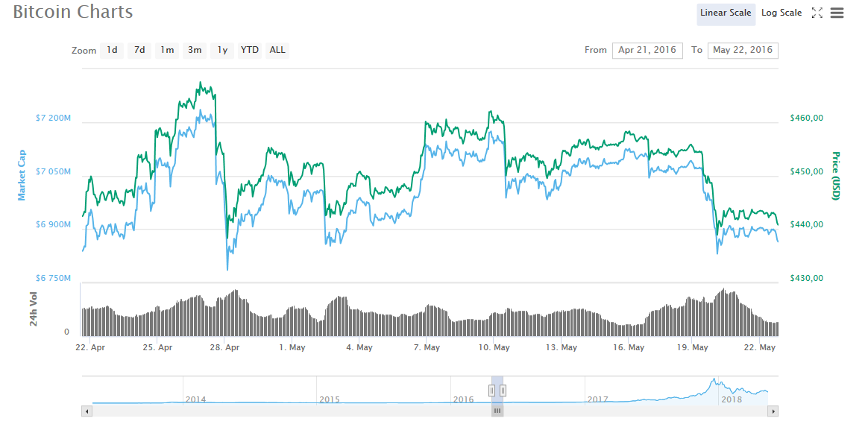Click 2018 in the navigator timeline
The height and width of the screenshot is (427, 868).
click(732, 399)
